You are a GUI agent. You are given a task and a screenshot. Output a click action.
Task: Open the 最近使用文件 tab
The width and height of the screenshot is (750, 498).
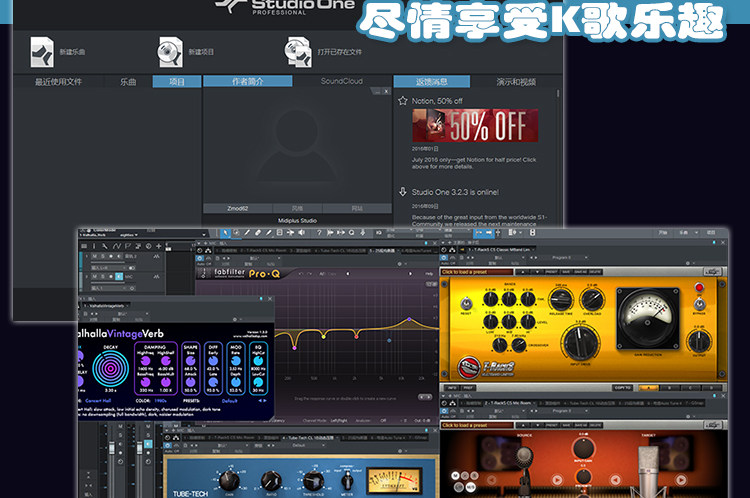(58, 82)
